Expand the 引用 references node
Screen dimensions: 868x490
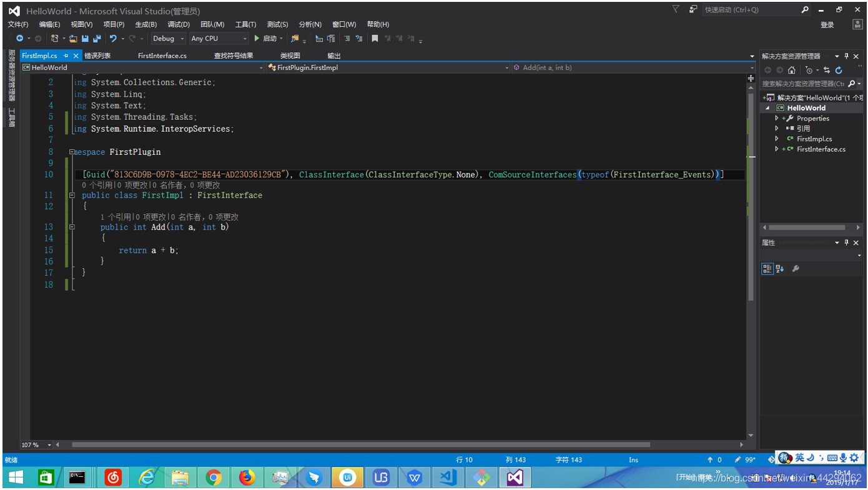[777, 129]
